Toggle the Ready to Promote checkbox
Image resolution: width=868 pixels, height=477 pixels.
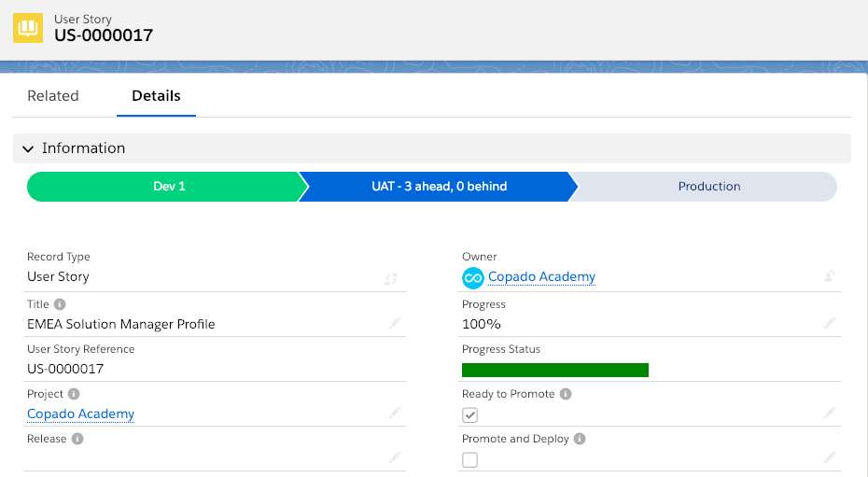coord(470,415)
